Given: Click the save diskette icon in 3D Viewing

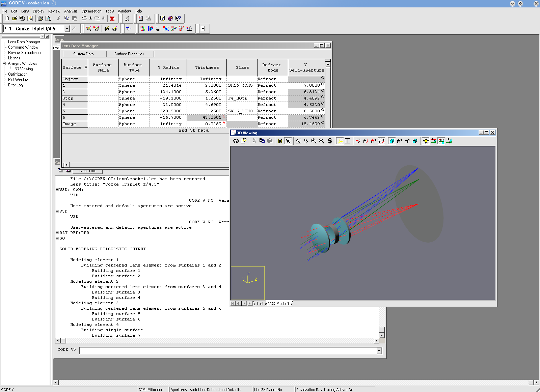Looking at the screenshot, I should pos(279,141).
